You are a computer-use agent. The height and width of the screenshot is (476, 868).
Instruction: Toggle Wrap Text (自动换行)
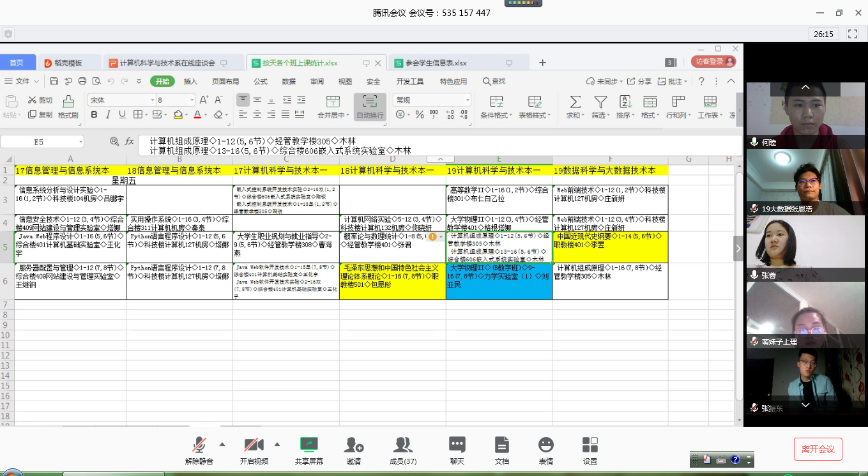click(x=370, y=107)
